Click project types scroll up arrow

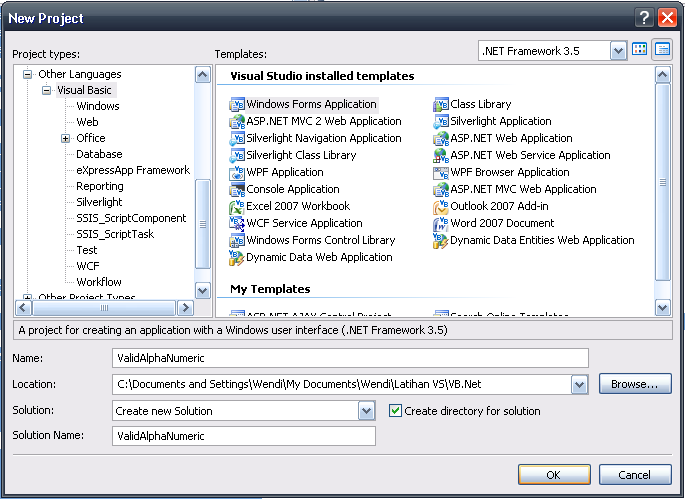[202, 75]
